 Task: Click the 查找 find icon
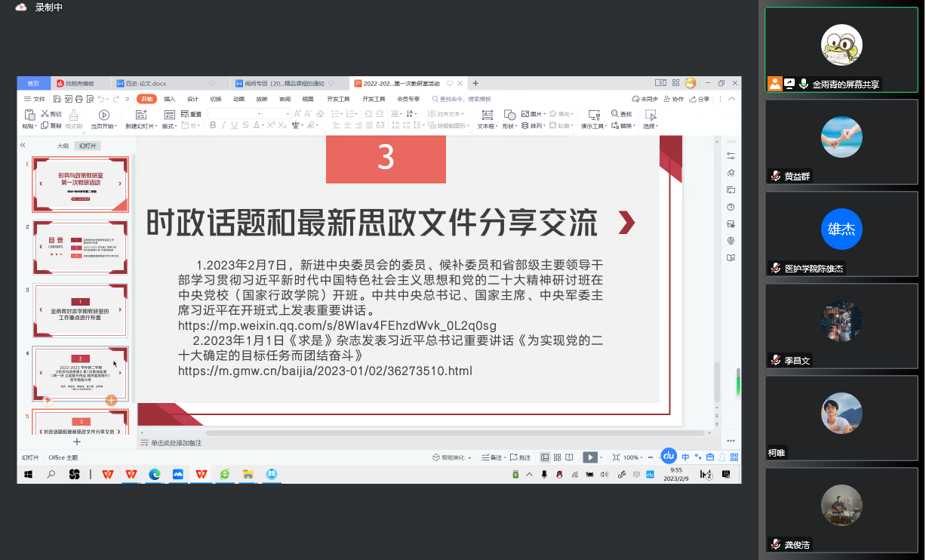coord(615,114)
